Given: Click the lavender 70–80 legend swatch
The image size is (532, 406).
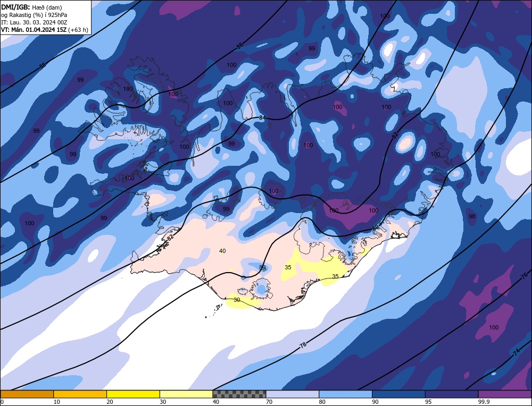Looking at the screenshot, I should point(293,394).
